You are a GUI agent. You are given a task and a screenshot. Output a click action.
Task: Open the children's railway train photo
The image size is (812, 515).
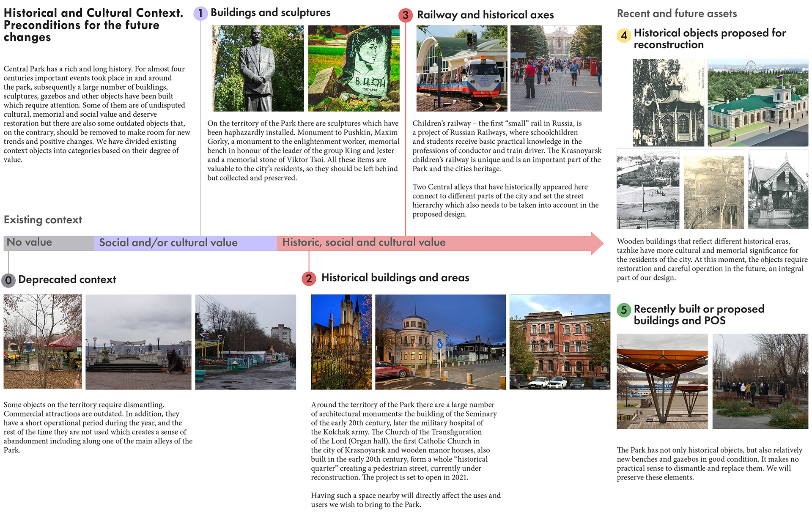click(462, 68)
